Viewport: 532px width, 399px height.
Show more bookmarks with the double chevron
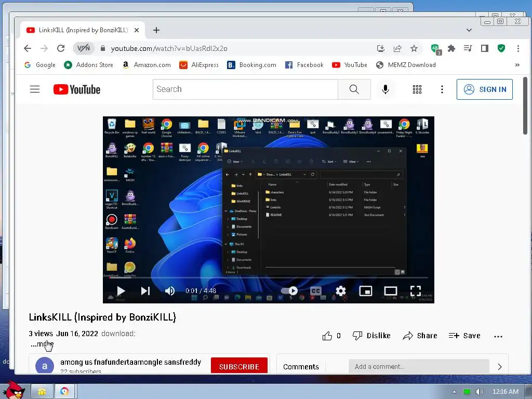(x=517, y=65)
